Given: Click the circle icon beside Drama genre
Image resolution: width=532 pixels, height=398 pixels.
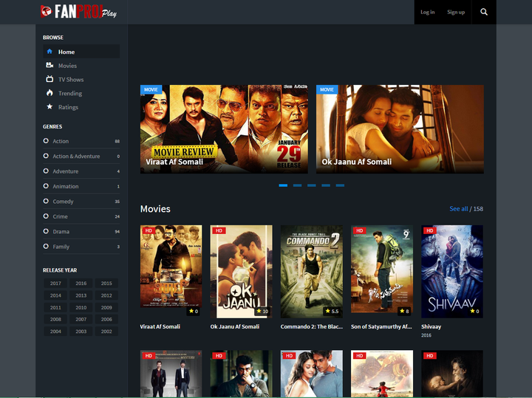Looking at the screenshot, I should coord(46,231).
